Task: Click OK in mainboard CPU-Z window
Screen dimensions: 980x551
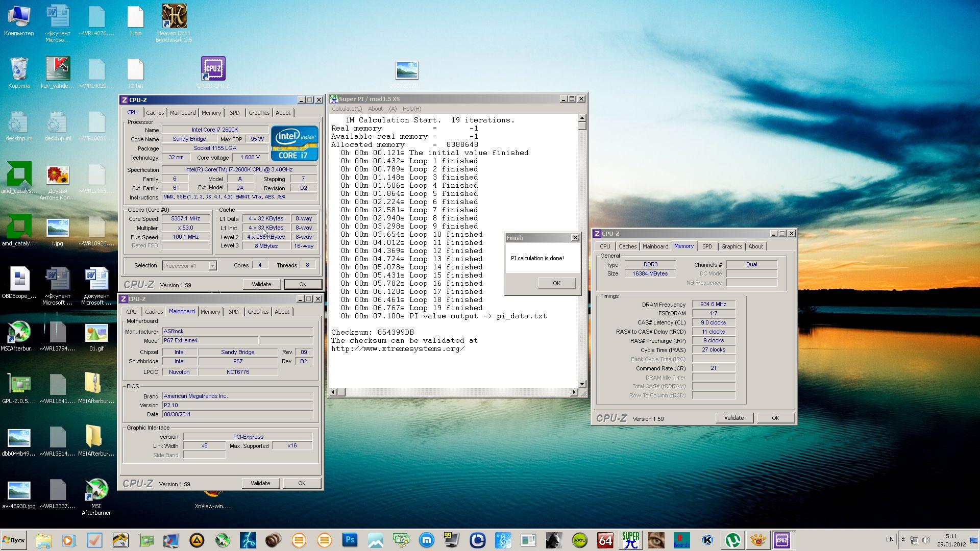Action: click(302, 483)
